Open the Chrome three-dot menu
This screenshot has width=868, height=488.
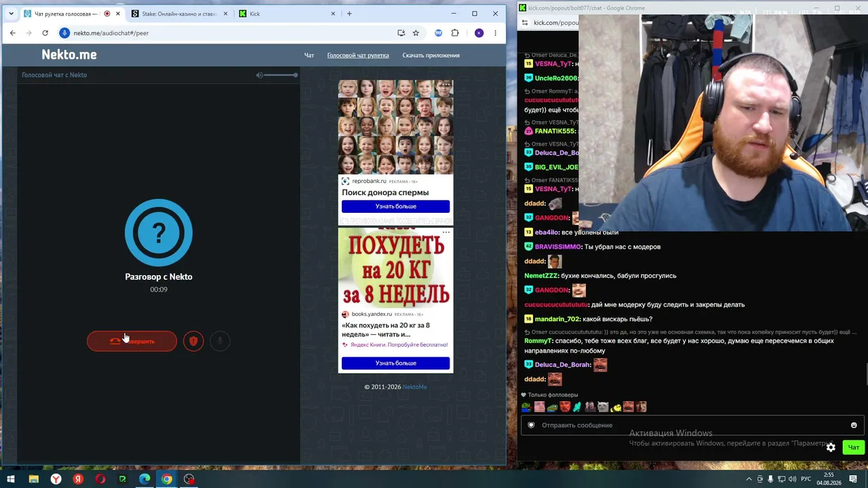496,33
